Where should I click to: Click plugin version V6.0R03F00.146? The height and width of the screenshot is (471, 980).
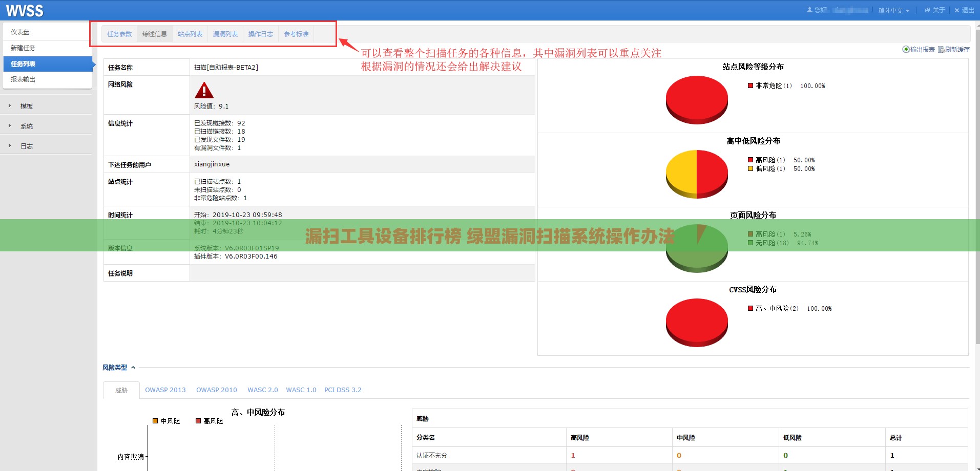click(251, 256)
